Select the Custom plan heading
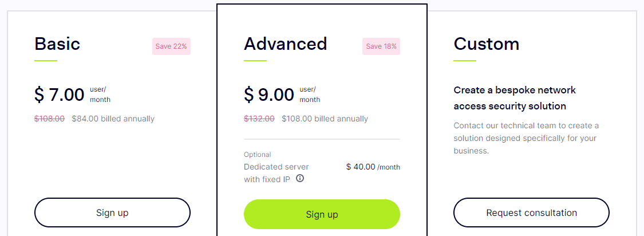Screen dimensions: 644x236 [x=486, y=44]
